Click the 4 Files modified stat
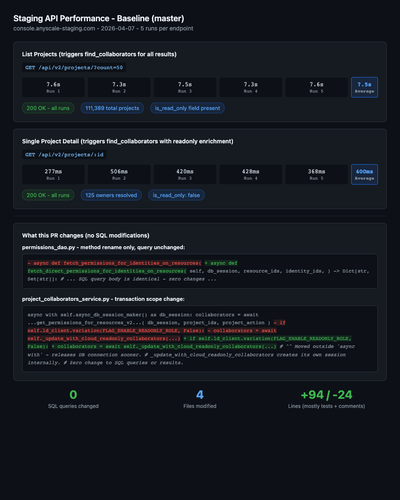The height and width of the screenshot is (500, 400). [200, 399]
